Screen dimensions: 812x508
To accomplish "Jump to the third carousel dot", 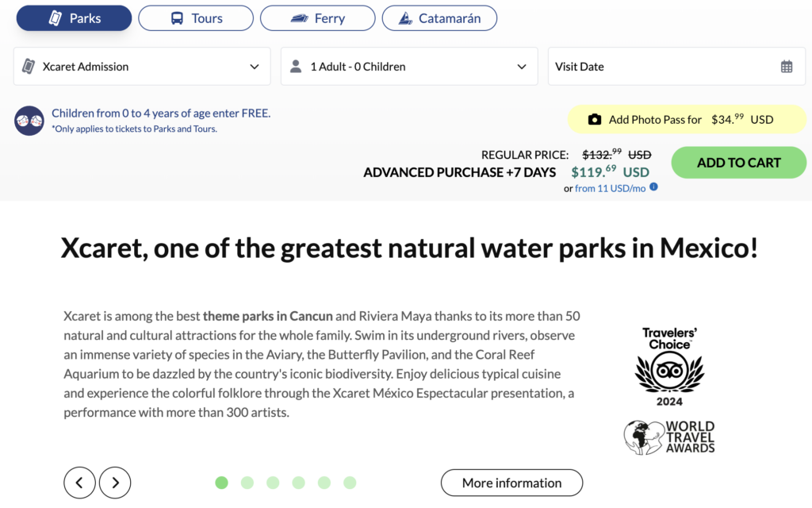I will click(273, 483).
